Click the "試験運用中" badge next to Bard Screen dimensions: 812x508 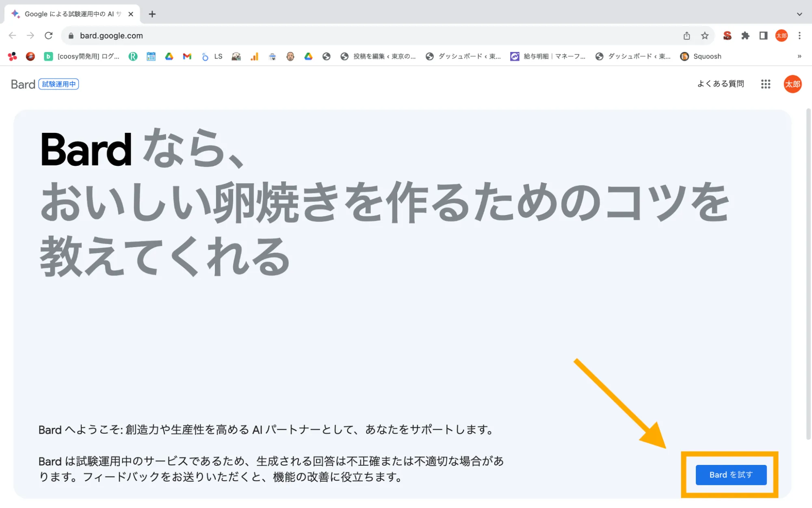[59, 84]
